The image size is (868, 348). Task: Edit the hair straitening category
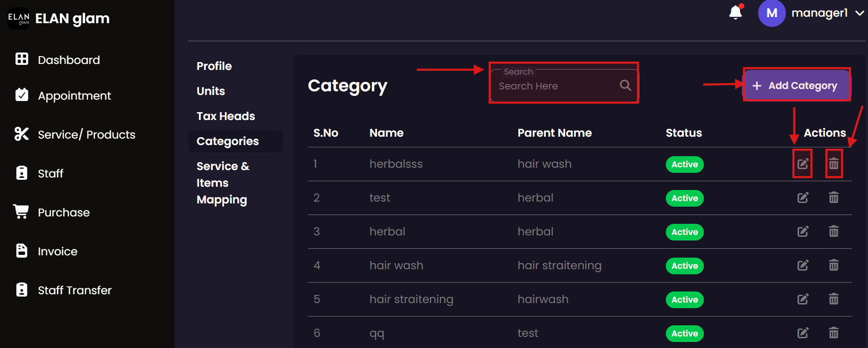[803, 299]
